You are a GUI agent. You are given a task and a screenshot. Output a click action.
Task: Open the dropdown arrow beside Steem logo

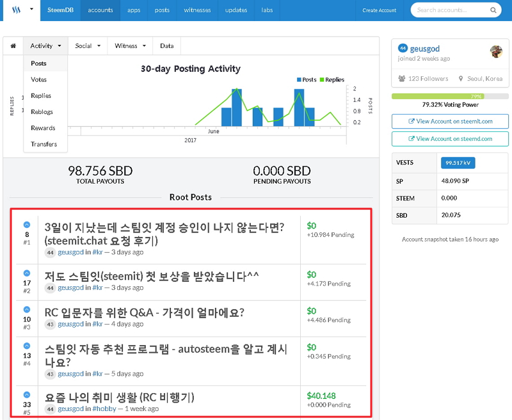(x=31, y=9)
